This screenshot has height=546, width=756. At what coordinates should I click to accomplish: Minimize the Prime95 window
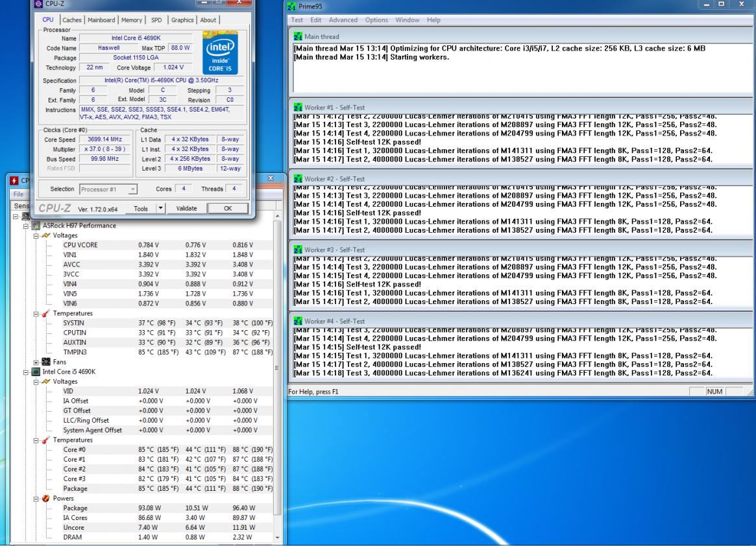pyautogui.click(x=706, y=5)
